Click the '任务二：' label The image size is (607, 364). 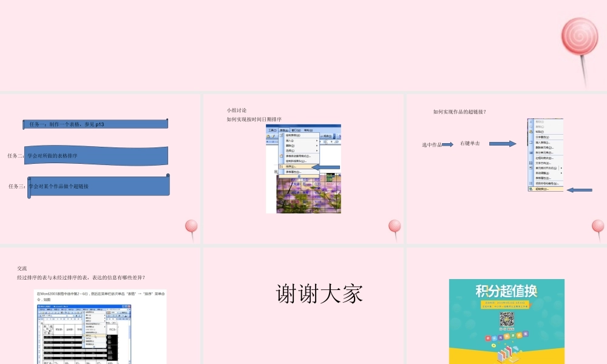tap(16, 156)
